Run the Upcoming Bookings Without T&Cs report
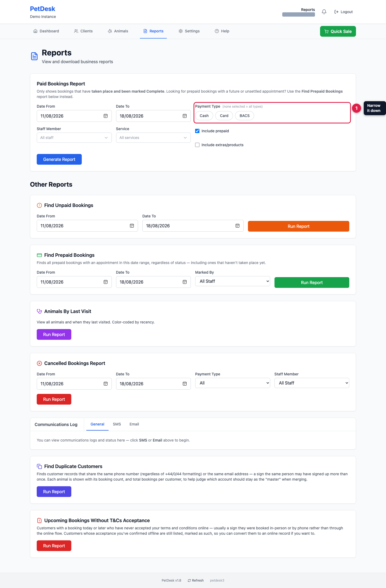The width and height of the screenshot is (386, 588). (54, 546)
